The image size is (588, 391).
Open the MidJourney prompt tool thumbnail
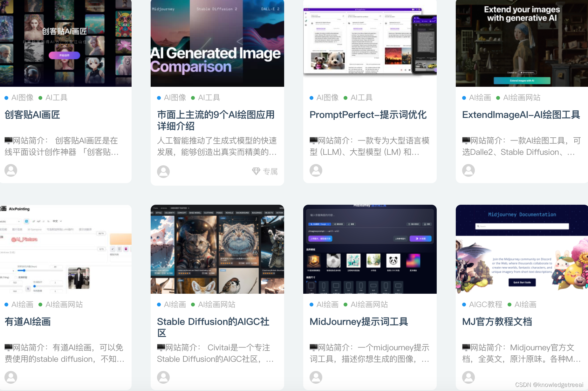pos(370,249)
